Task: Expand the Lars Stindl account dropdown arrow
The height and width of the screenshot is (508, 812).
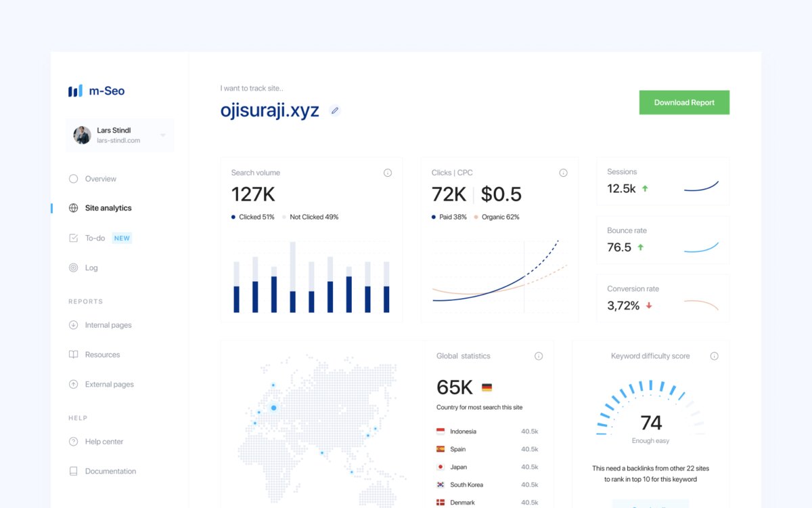Action: pyautogui.click(x=163, y=135)
